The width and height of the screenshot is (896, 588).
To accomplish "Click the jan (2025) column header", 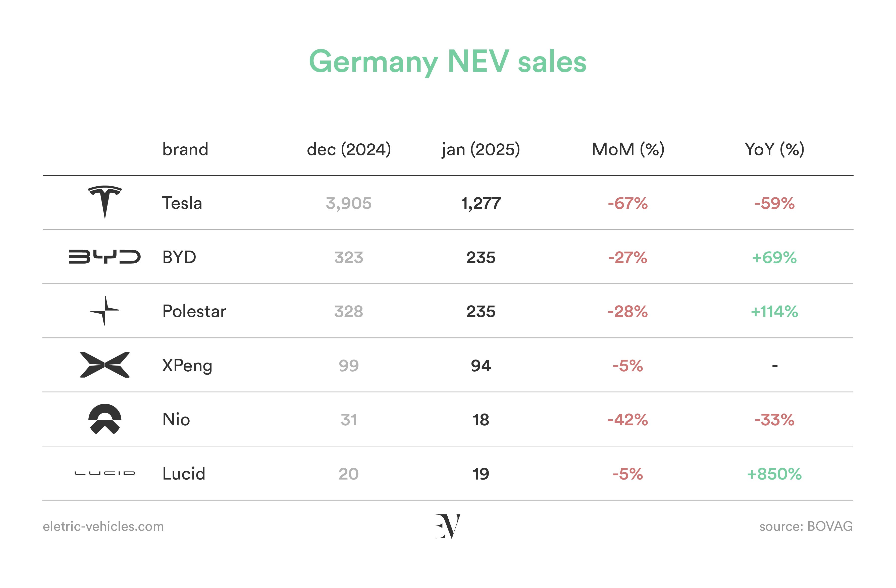I will [481, 149].
